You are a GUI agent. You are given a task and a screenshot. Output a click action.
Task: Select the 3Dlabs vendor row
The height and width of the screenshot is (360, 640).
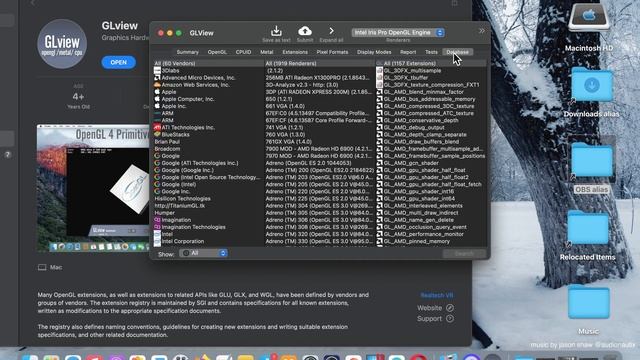point(208,71)
